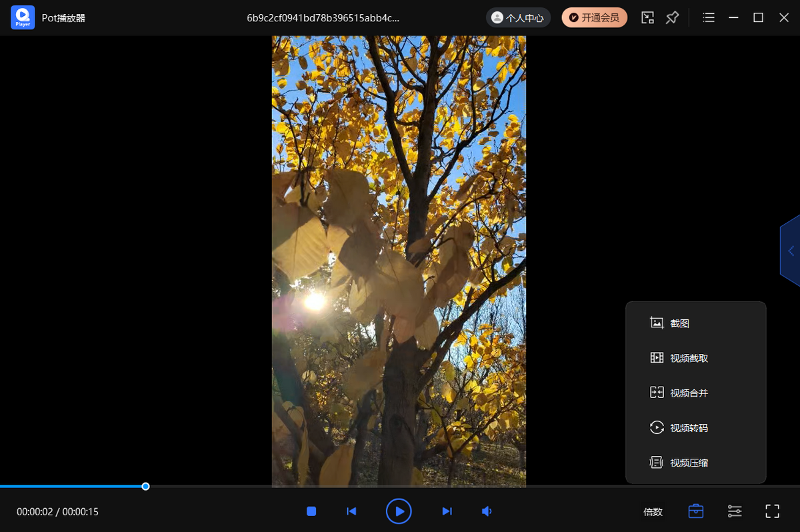The image size is (800, 532).
Task: Expand the right side panel arrow
Action: pos(791,251)
